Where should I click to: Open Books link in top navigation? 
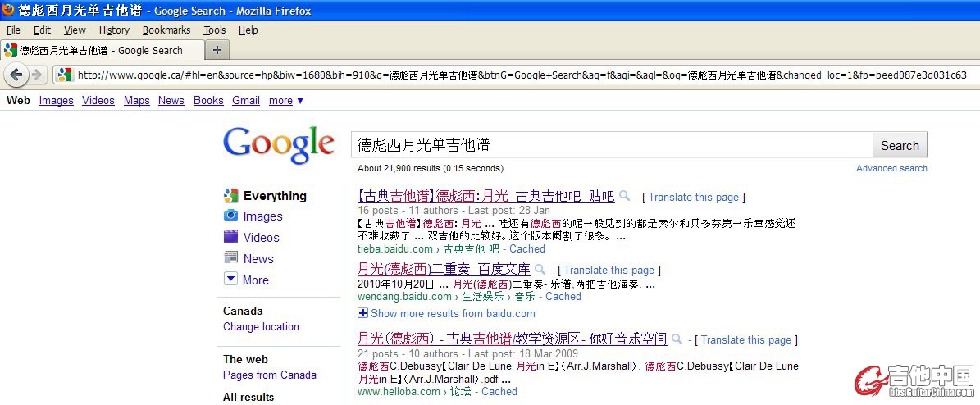click(x=208, y=101)
